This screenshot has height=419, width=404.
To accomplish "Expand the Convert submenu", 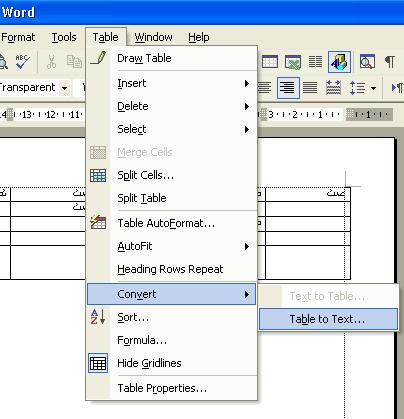I will click(x=171, y=294).
